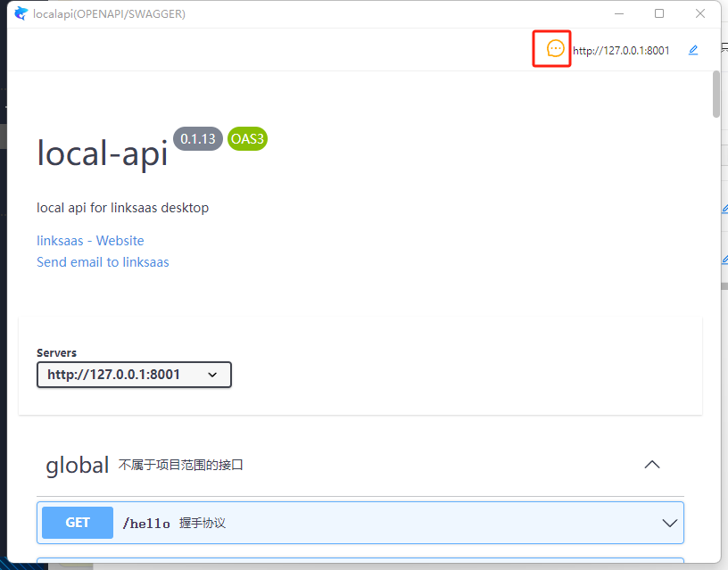The height and width of the screenshot is (570, 728).
Task: Open the linksaas - Website link
Action: [x=90, y=241]
